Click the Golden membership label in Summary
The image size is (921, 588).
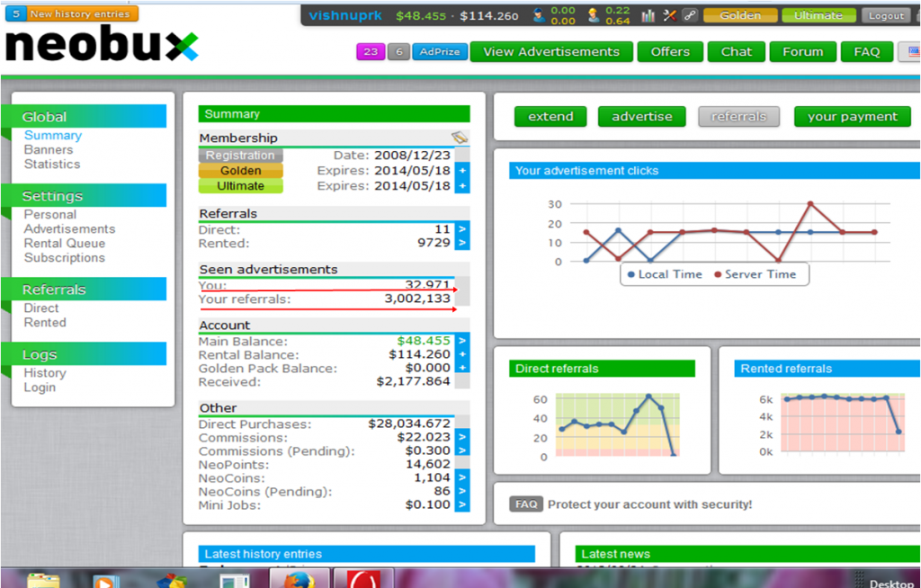[241, 170]
